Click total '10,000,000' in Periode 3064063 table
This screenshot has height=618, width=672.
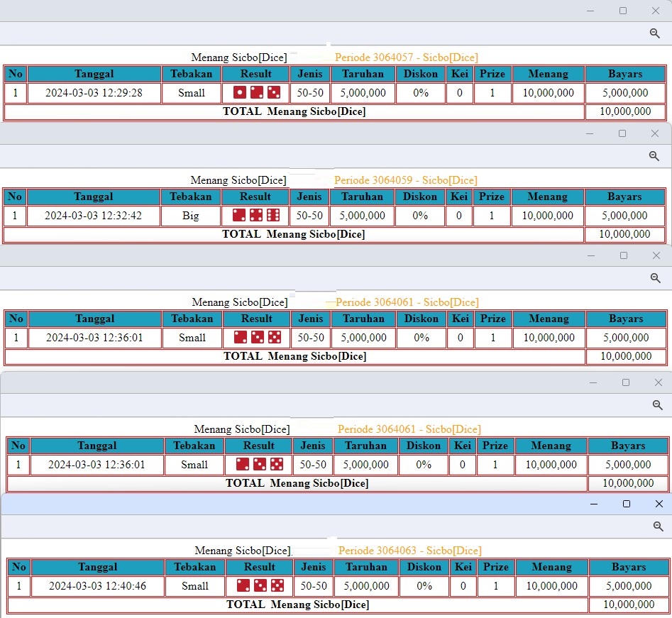(629, 605)
